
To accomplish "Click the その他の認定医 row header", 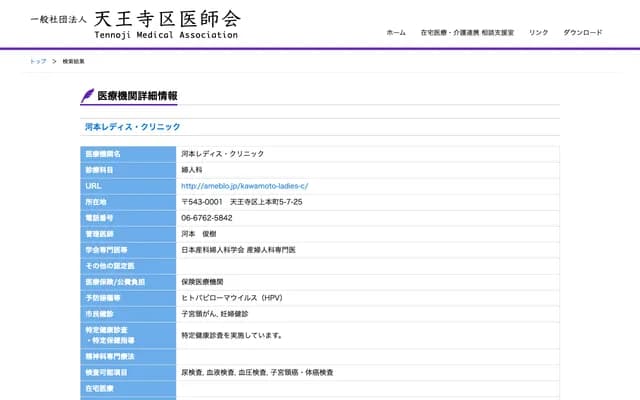I will pyautogui.click(x=128, y=266).
